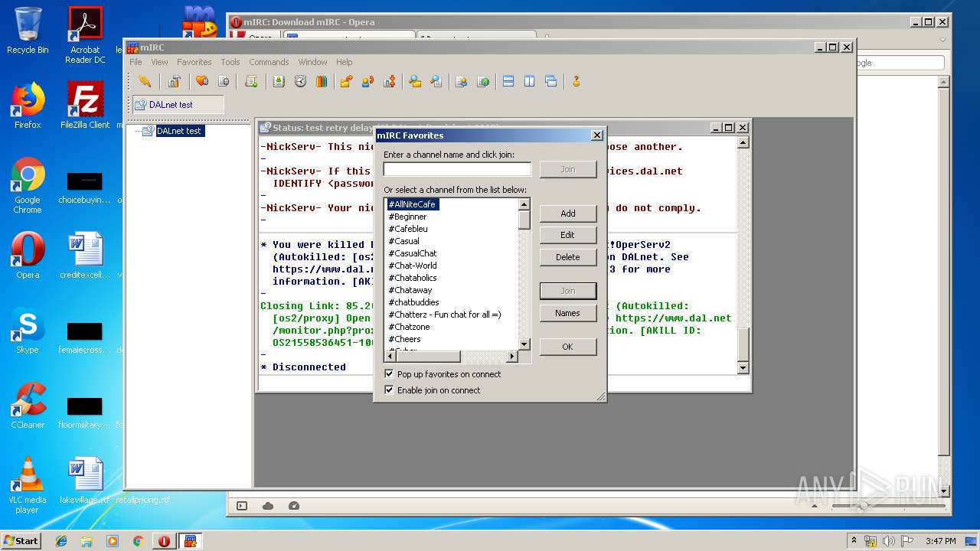Open the Commands menu in mIRC
Image resolution: width=980 pixels, height=551 pixels.
[269, 62]
